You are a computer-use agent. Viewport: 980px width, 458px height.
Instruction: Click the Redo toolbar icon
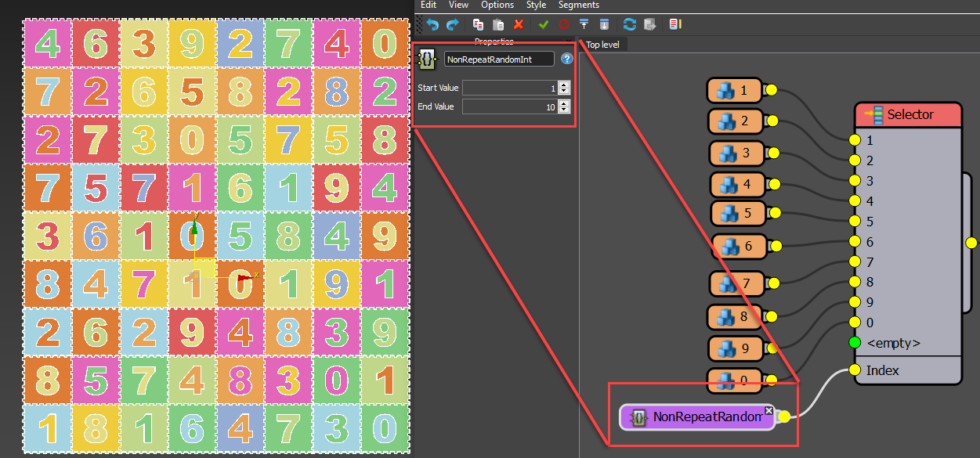(x=453, y=24)
